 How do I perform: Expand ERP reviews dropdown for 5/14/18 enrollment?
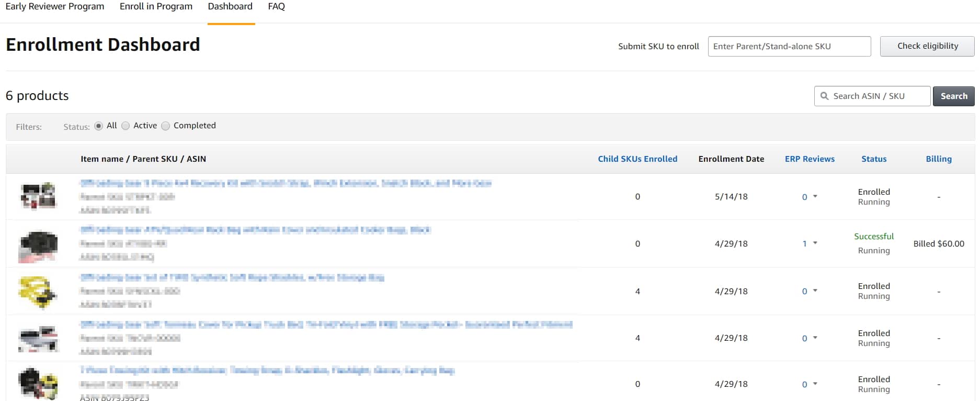coord(815,197)
